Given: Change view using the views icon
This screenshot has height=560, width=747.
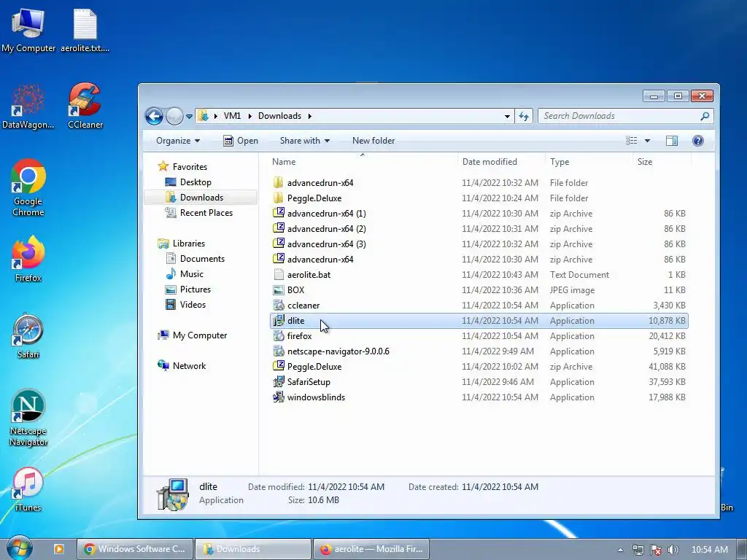Looking at the screenshot, I should (x=631, y=141).
